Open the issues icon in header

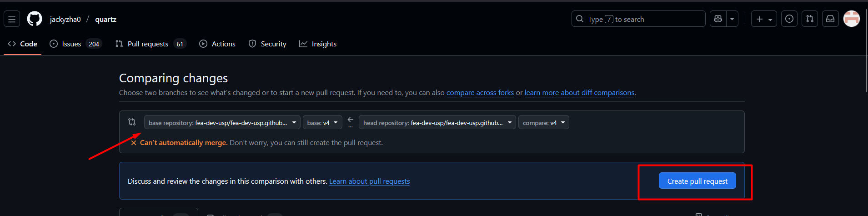(789, 19)
